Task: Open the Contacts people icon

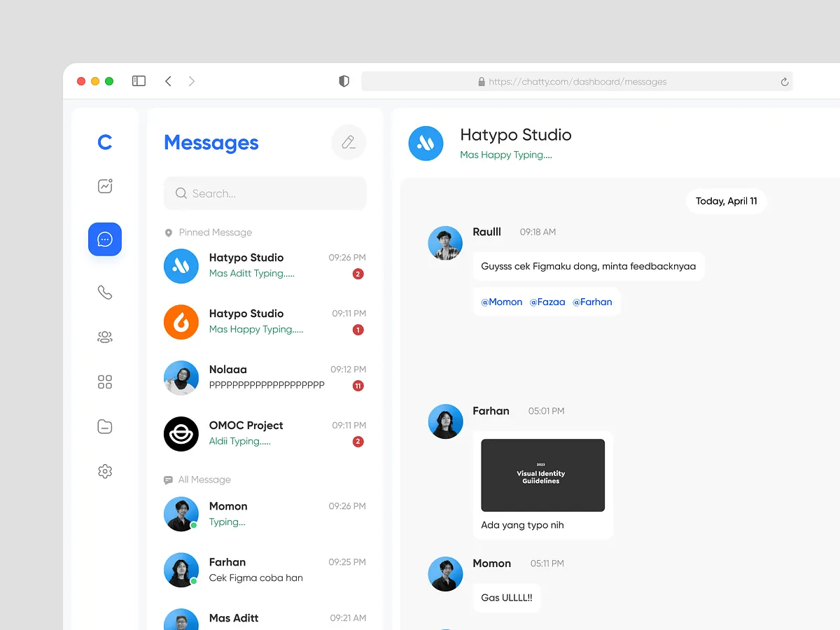Action: pos(104,337)
